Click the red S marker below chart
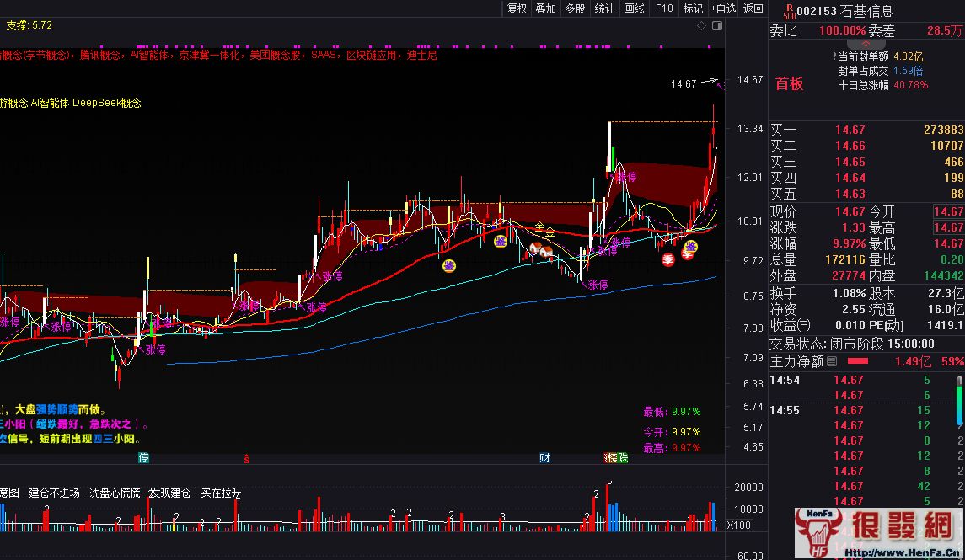This screenshot has height=560, width=965. coord(246,458)
